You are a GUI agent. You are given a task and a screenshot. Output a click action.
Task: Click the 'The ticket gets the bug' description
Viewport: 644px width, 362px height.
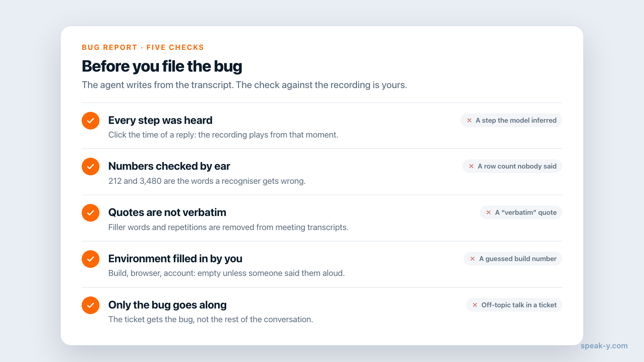pos(211,319)
